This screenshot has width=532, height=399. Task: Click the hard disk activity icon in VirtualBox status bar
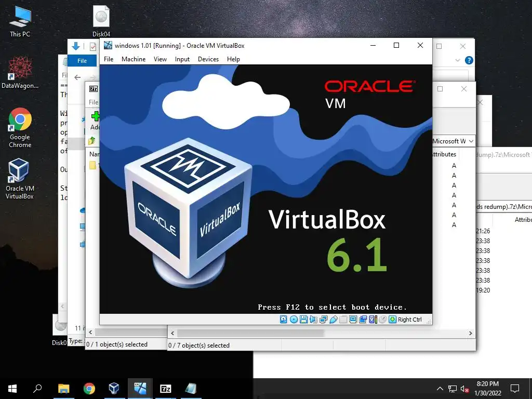tap(283, 320)
